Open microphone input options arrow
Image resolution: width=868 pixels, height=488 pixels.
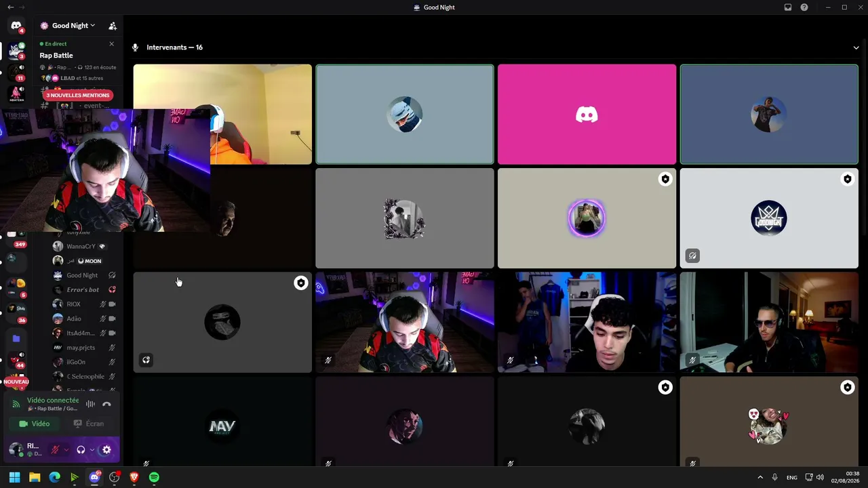tap(66, 449)
